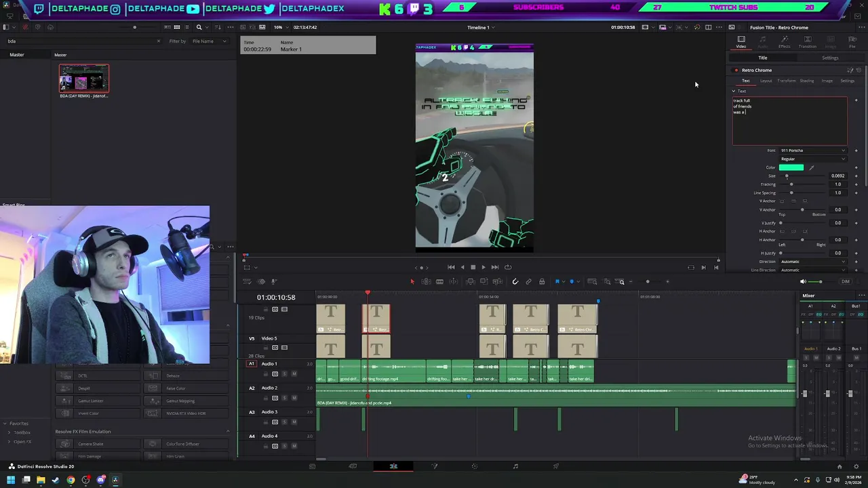Viewport: 868px width, 488px height.
Task: Reset the Retro Chrome title settings
Action: coord(859,70)
